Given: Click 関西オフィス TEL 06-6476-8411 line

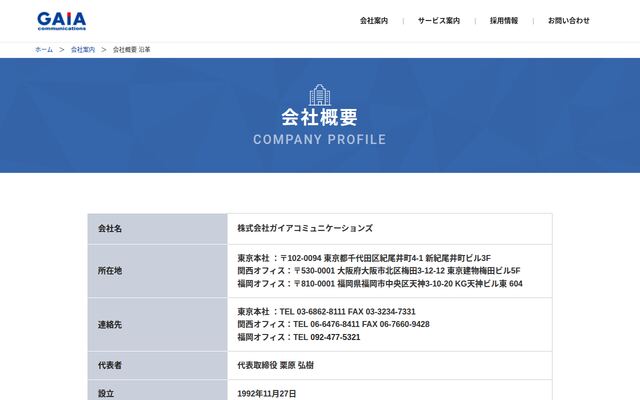Looking at the screenshot, I should (333, 324).
